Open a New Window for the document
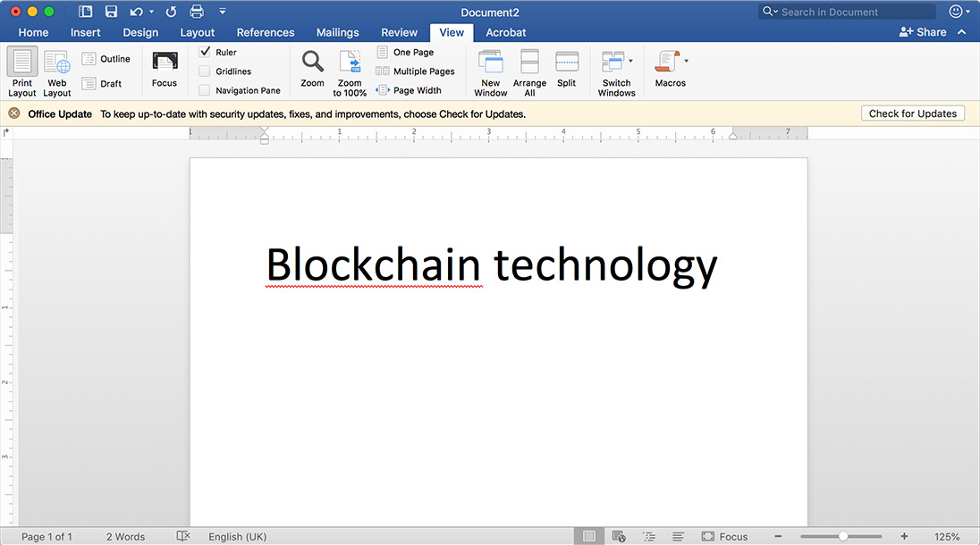 490,70
